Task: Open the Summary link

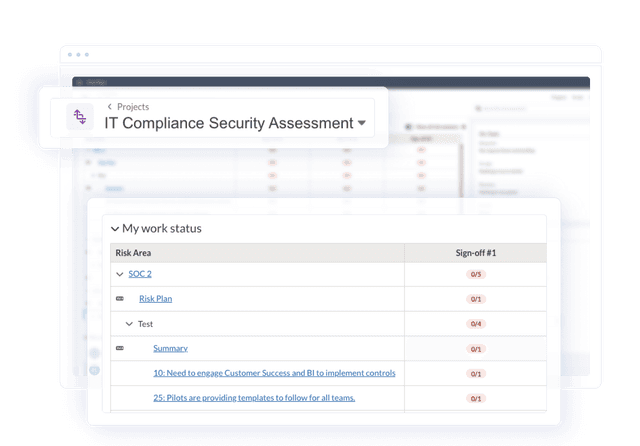Action: (171, 348)
